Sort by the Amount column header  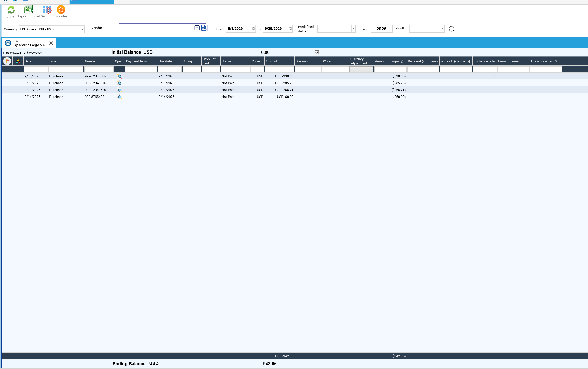(x=279, y=61)
